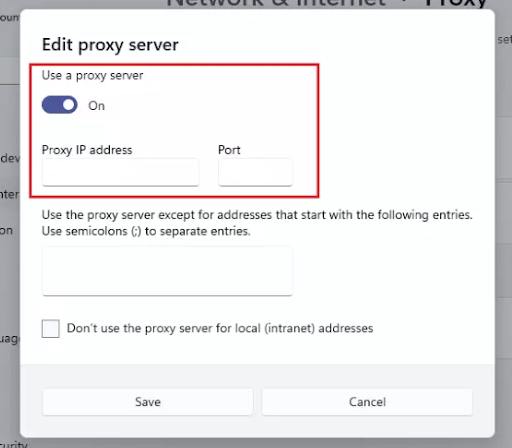Click the 'Use semicolons (;) to separate entries' text
The width and height of the screenshot is (512, 448).
point(146,231)
